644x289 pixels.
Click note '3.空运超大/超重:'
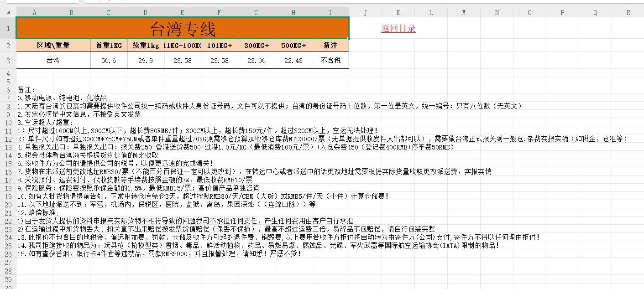[45, 122]
